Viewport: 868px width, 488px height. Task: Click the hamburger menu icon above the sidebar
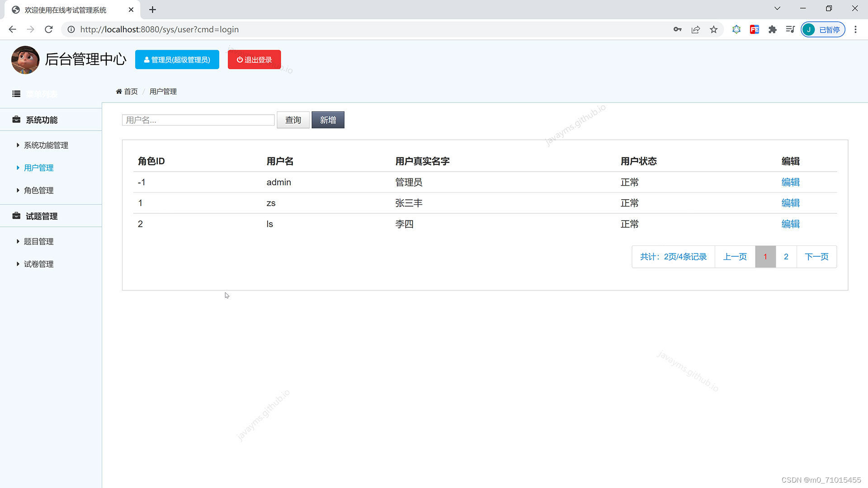(x=16, y=94)
